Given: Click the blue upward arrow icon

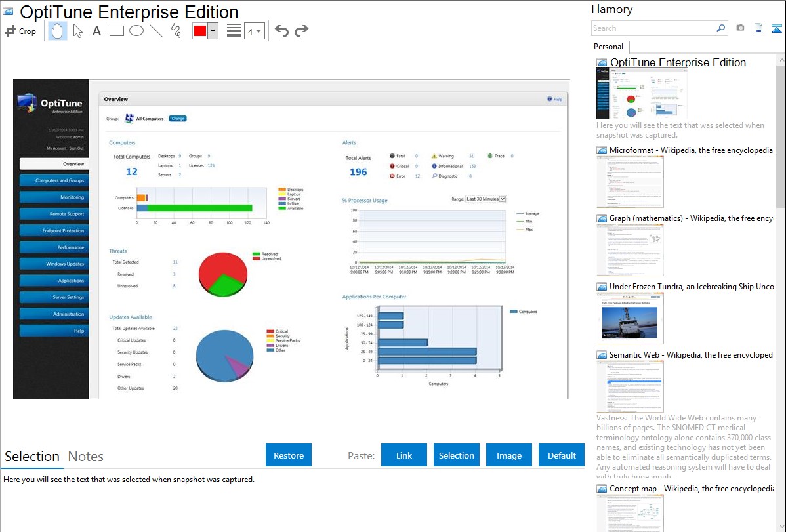Looking at the screenshot, I should tap(776, 29).
